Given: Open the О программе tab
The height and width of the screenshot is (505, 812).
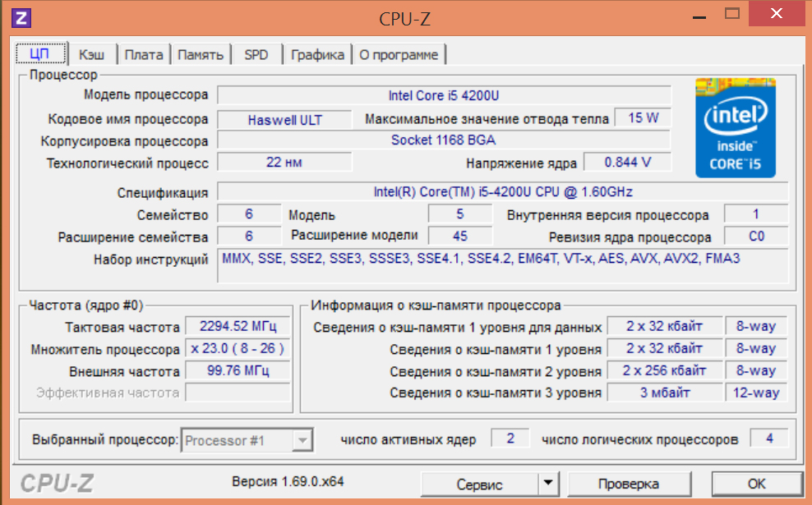Looking at the screenshot, I should 399,55.
